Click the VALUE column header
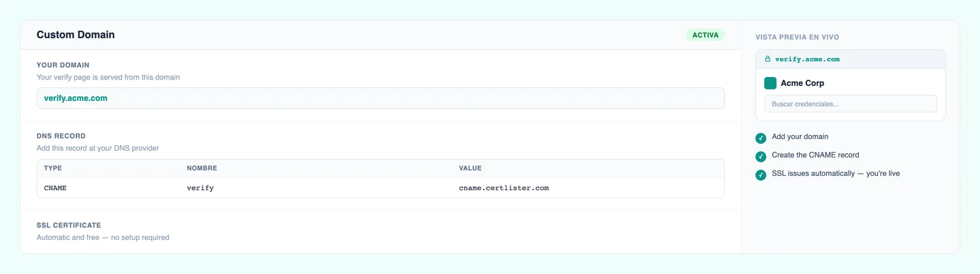This screenshot has height=274, width=980. click(470, 168)
